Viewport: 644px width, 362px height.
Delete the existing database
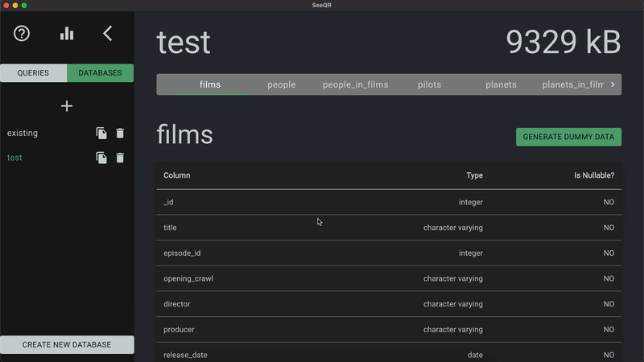120,134
